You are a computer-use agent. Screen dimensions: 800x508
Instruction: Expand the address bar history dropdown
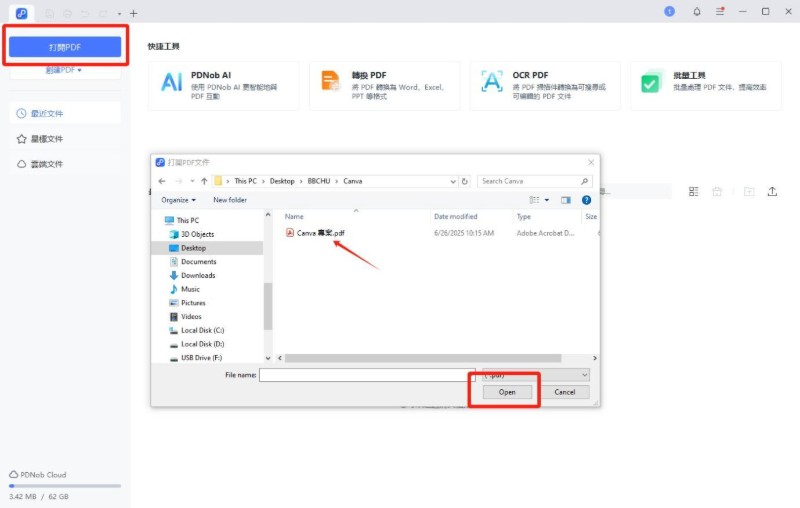click(x=453, y=181)
